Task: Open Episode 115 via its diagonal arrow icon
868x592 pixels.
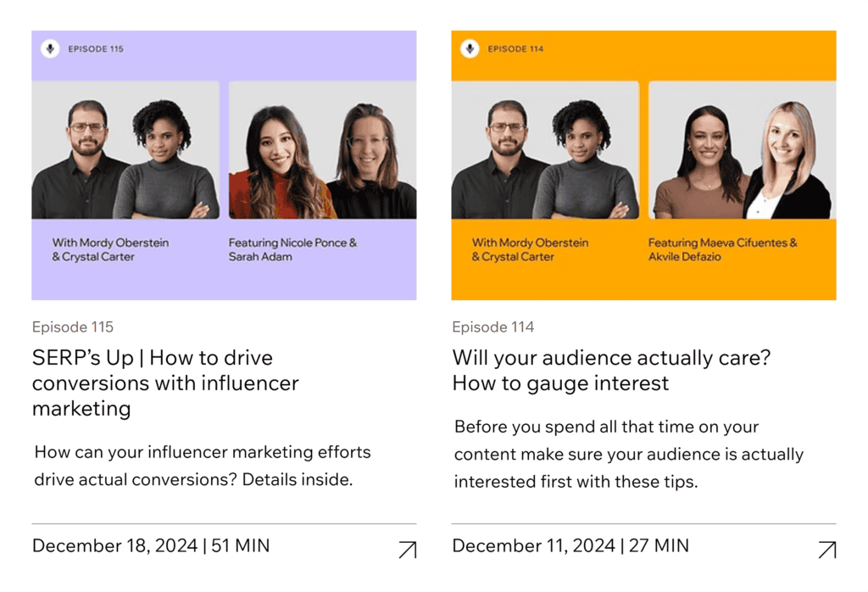Action: 407,550
